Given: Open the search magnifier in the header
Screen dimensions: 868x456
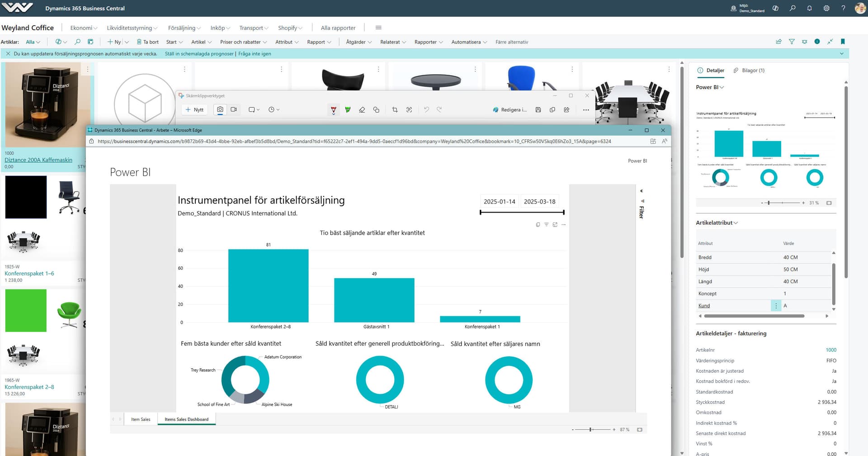Looking at the screenshot, I should click(x=793, y=8).
